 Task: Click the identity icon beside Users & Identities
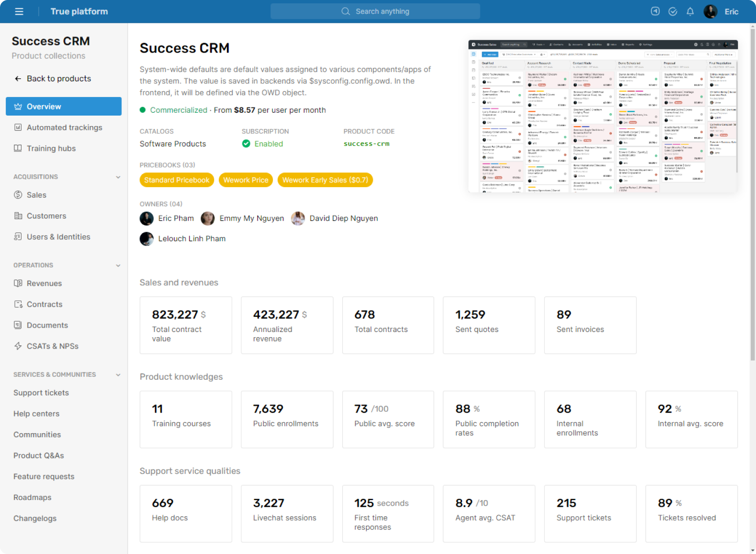click(18, 237)
